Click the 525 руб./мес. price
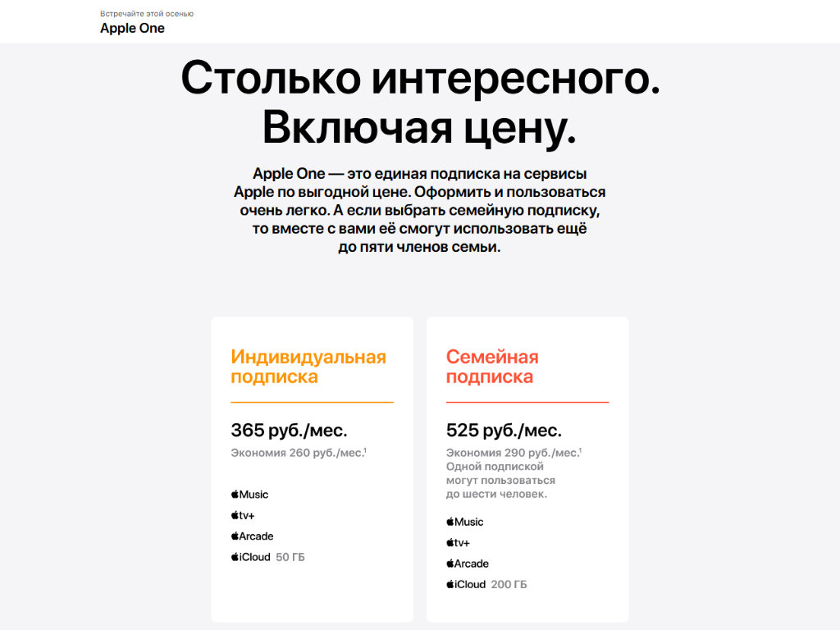The height and width of the screenshot is (630, 840). [504, 431]
